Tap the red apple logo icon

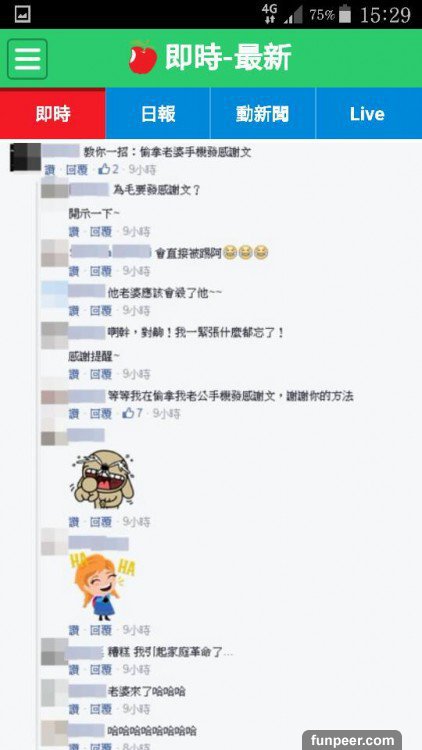tap(143, 58)
